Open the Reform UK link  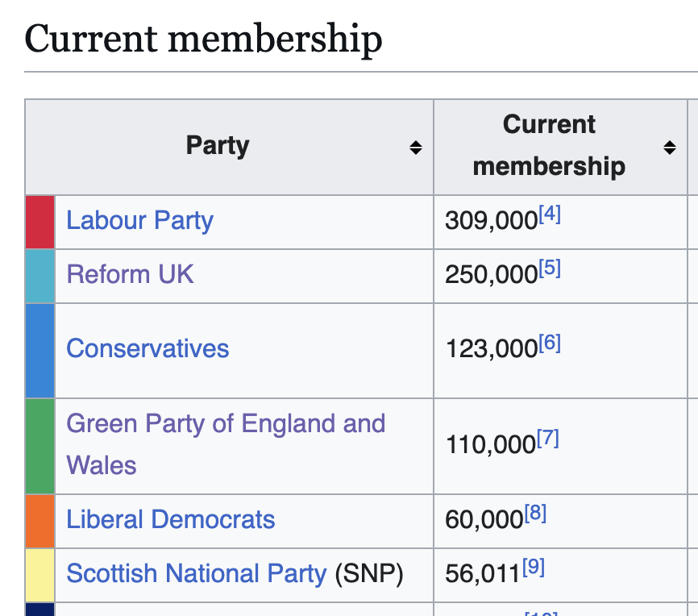click(130, 274)
